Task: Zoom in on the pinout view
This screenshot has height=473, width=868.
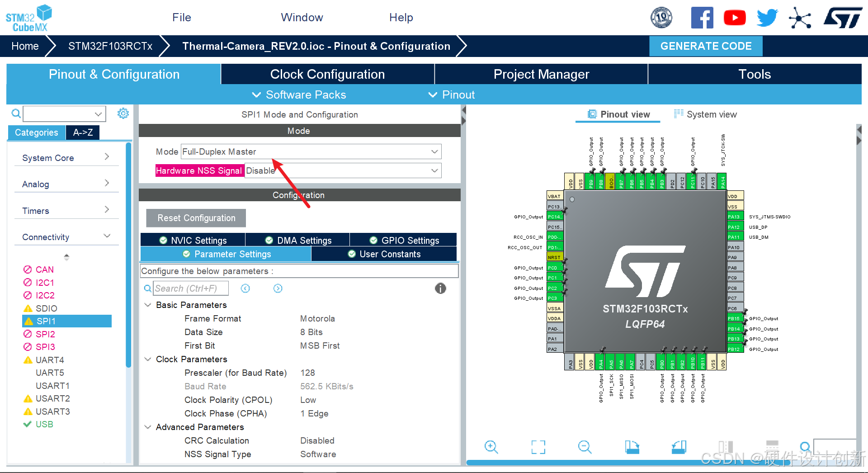Action: coord(491,447)
